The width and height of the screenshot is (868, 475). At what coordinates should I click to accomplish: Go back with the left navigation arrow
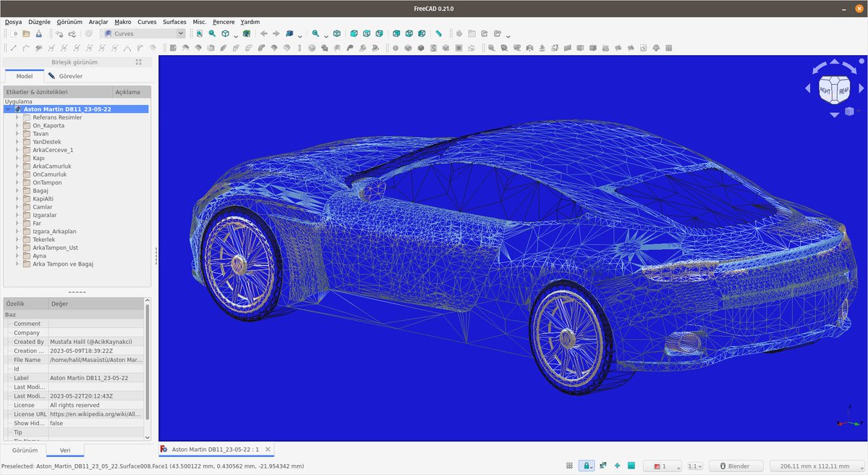tap(263, 33)
